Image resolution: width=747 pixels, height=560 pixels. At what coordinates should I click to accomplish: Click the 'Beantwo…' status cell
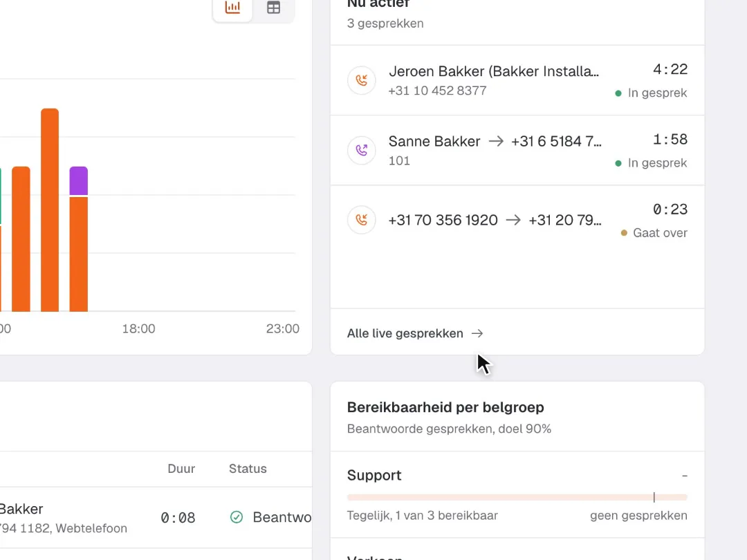point(270,517)
